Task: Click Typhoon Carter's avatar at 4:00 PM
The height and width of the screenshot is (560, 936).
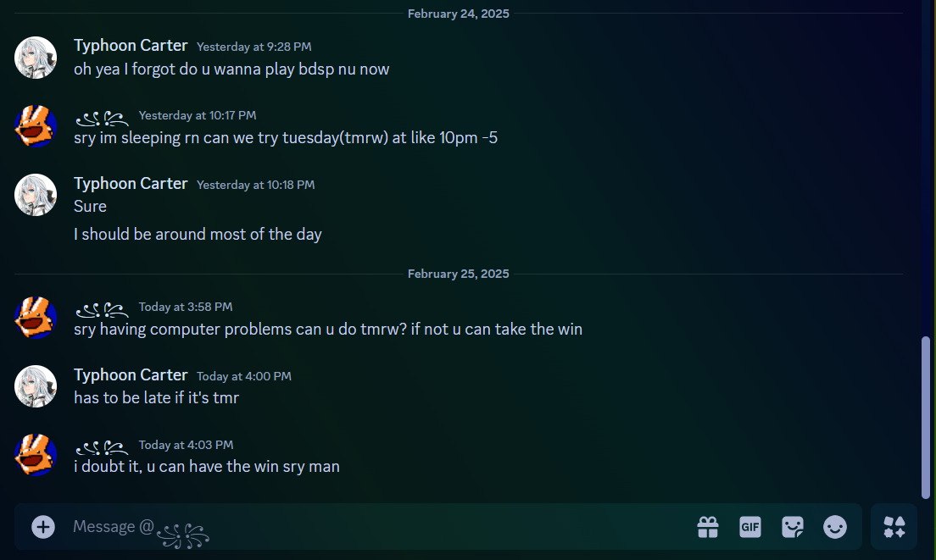Action: (x=36, y=386)
